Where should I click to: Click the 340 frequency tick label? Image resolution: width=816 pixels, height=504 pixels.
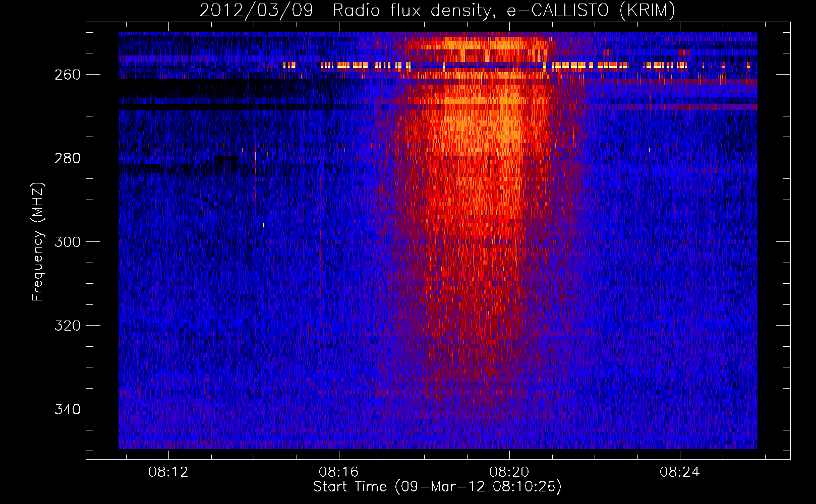point(68,410)
